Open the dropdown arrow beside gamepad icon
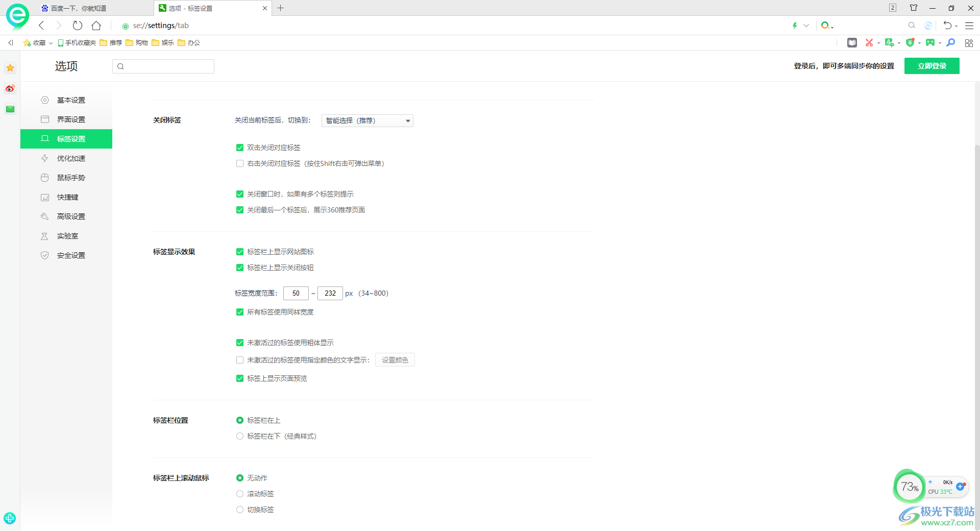 tap(940, 43)
